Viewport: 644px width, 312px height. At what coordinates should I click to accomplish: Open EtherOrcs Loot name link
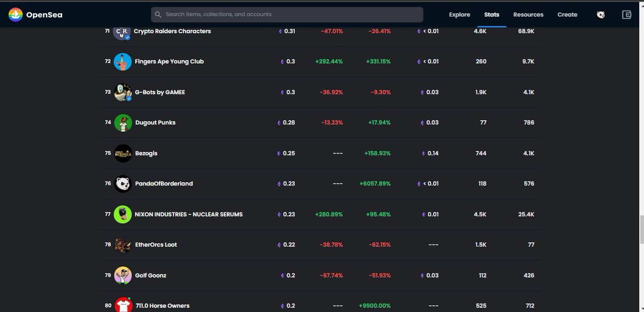(156, 244)
